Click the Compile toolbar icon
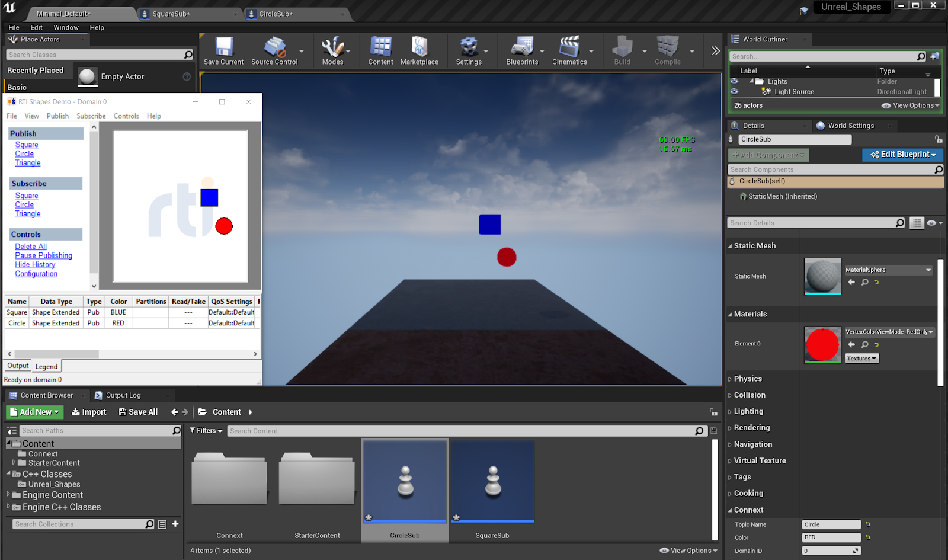 668,50
